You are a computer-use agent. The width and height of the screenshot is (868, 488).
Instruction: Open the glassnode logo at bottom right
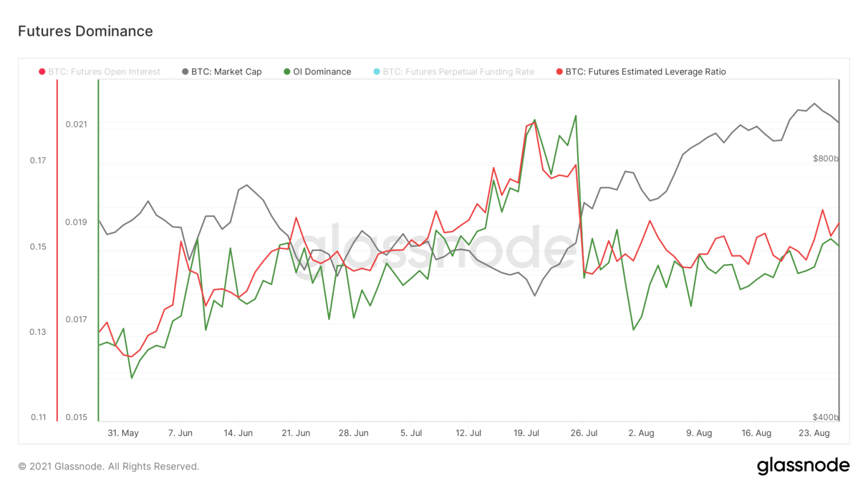pyautogui.click(x=803, y=465)
